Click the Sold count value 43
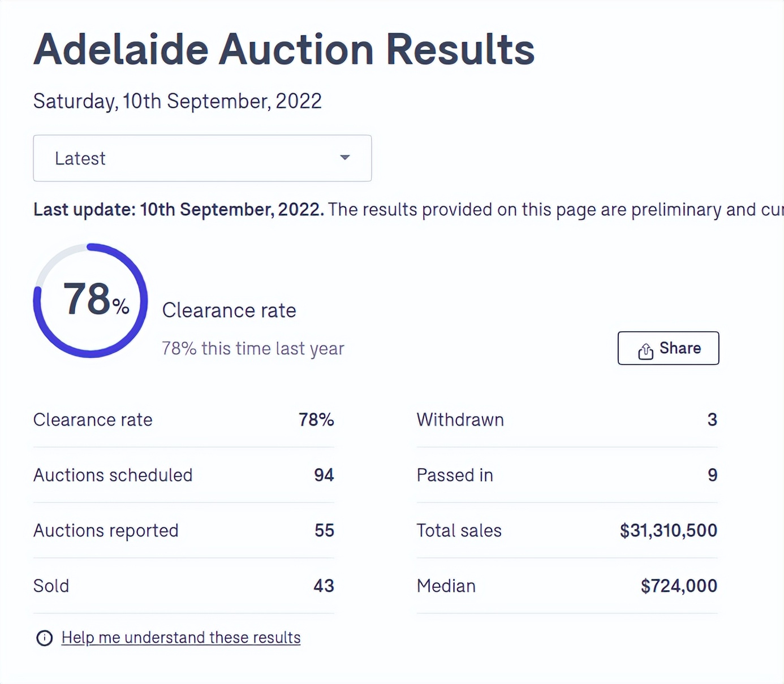 pyautogui.click(x=324, y=586)
